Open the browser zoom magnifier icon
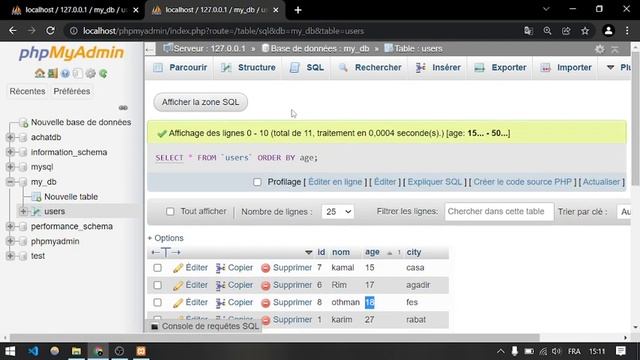Viewport: 640px width, 360px height. point(547,31)
